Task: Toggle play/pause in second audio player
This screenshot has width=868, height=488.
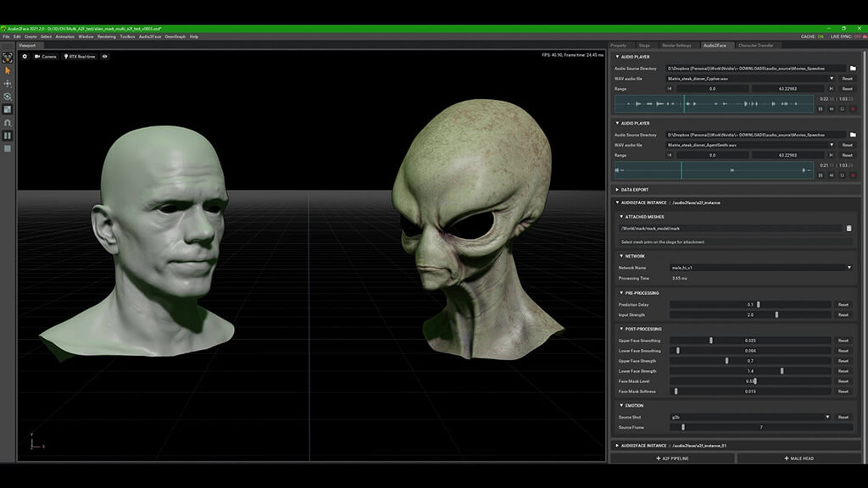Action: [821, 175]
